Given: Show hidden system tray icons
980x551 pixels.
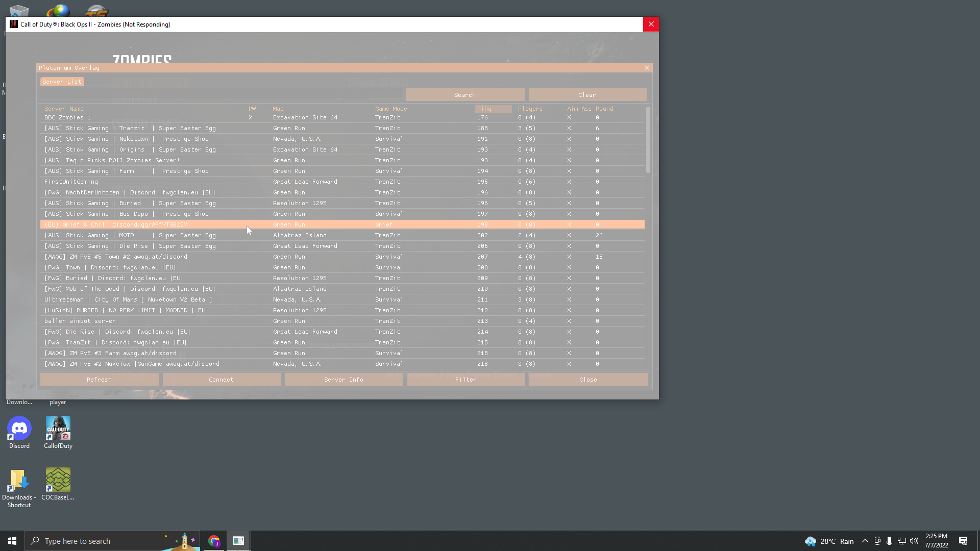Looking at the screenshot, I should pyautogui.click(x=865, y=541).
